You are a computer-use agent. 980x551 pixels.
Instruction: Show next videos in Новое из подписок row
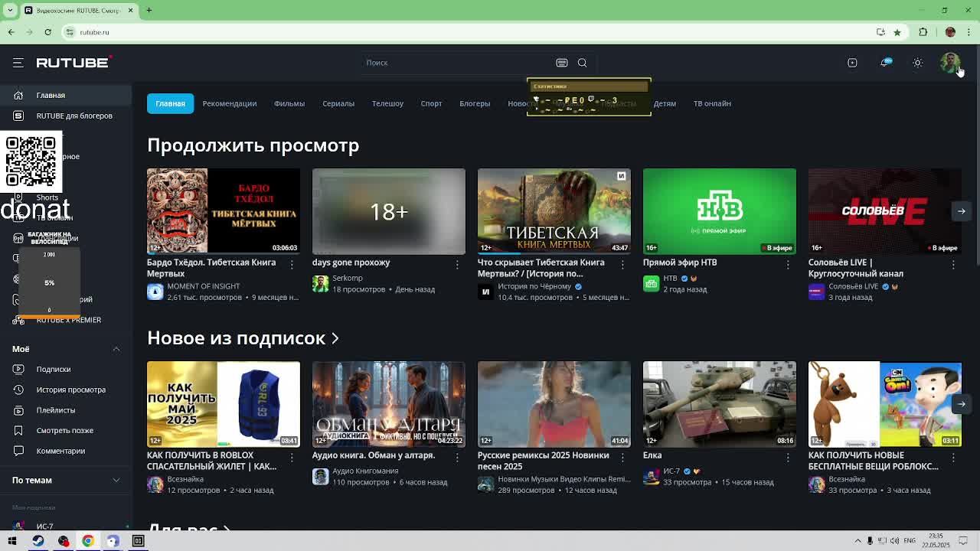(x=961, y=404)
